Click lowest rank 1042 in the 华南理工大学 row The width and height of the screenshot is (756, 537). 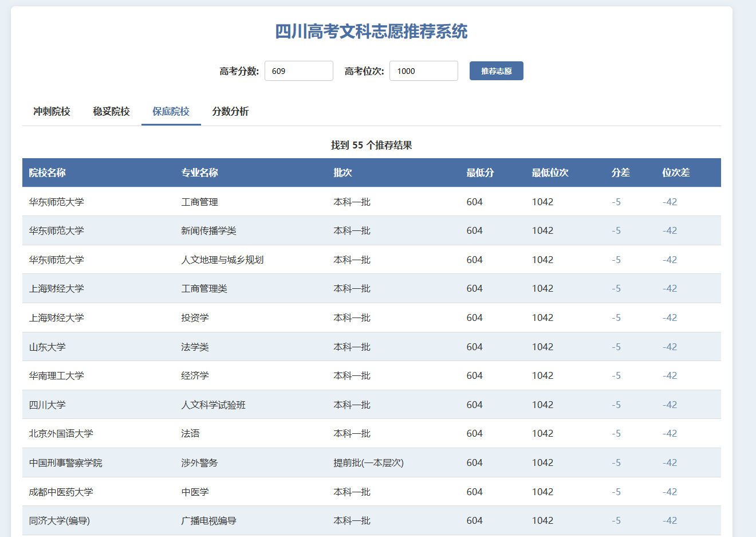[543, 375]
